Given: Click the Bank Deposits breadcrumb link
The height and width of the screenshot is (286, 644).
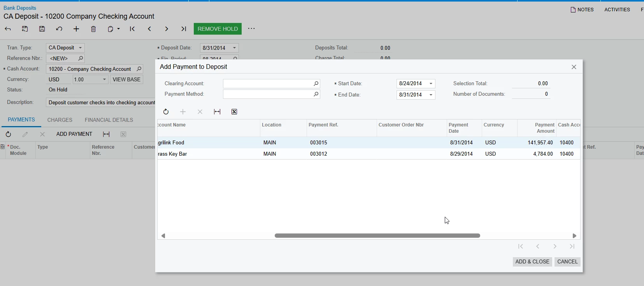Looking at the screenshot, I should [20, 8].
